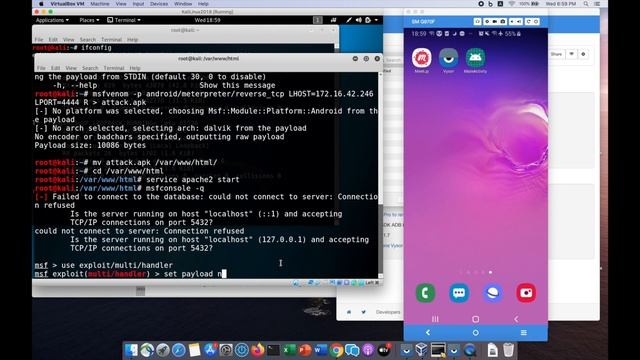Open Spotlight search in macOS menu bar
Screen dimensions: 640x360
(586, 4)
